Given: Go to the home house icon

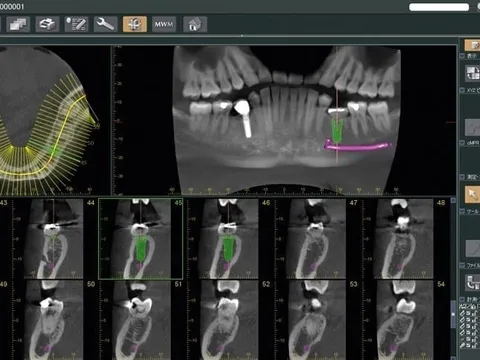Looking at the screenshot, I should pyautogui.click(x=195, y=24).
